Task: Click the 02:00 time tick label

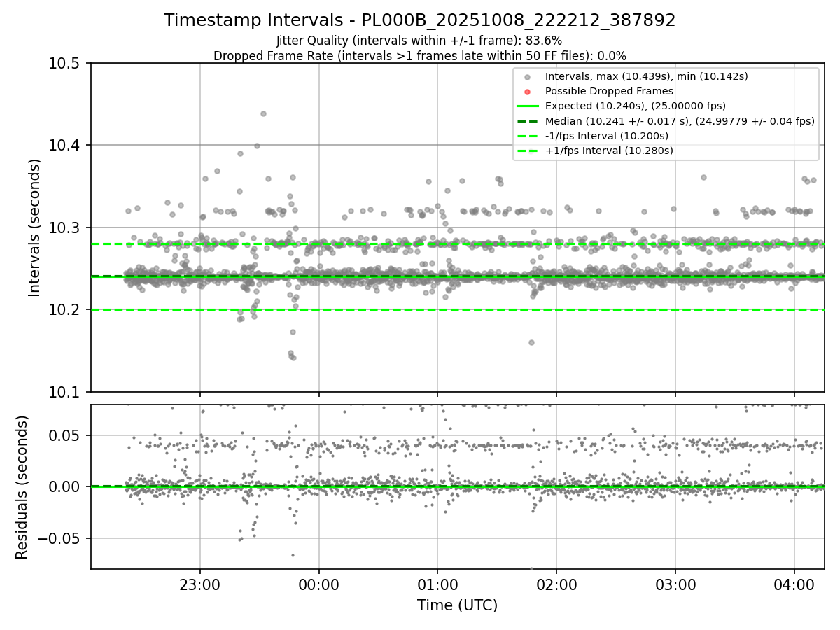Action: (556, 584)
